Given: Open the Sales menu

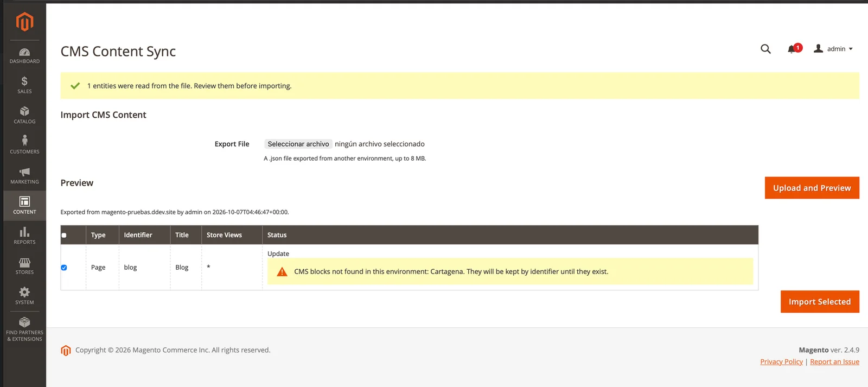Looking at the screenshot, I should [24, 85].
